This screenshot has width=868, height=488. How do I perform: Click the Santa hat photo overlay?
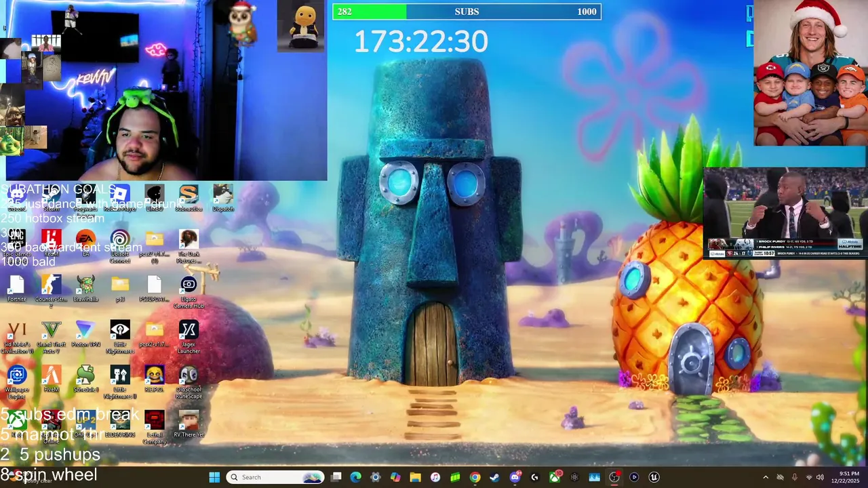810,73
